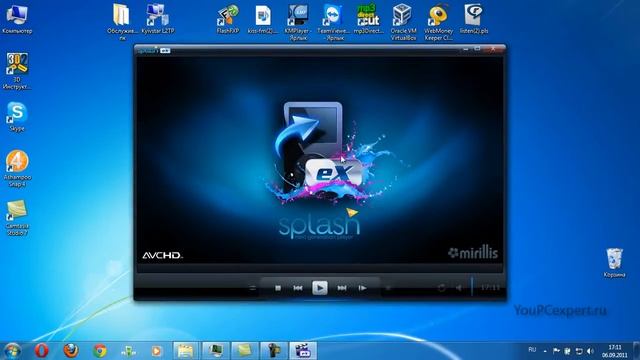
Task: Stop playback in Splash player
Action: pos(278,288)
